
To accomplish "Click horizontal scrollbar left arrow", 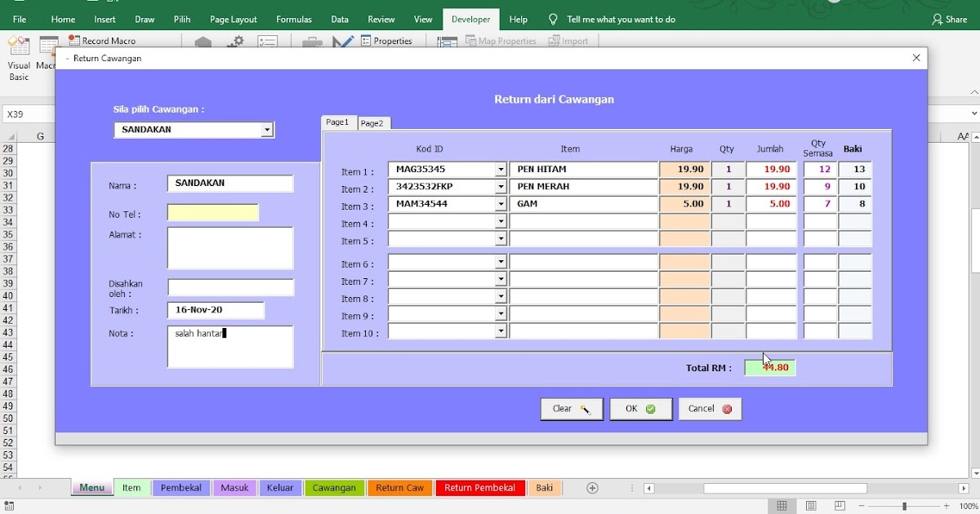I will point(649,489).
